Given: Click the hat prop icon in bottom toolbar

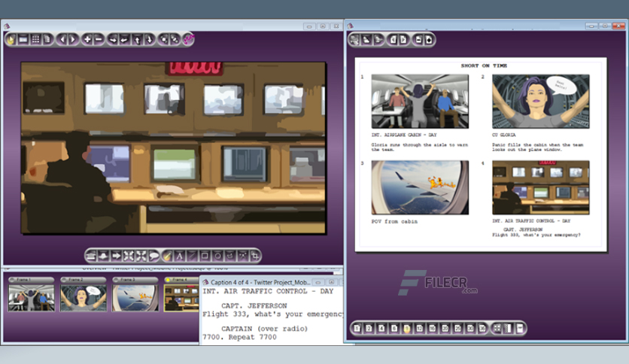Looking at the screenshot, I should pyautogui.click(x=104, y=256).
